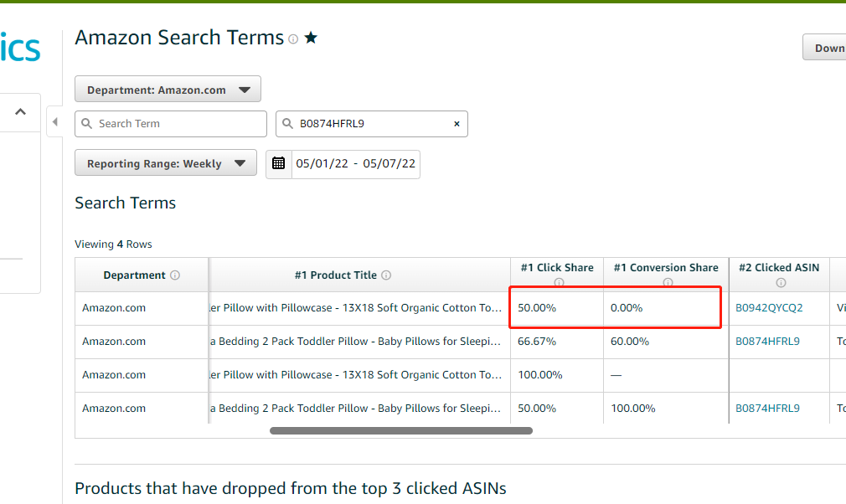Click the magnifier icon in the Search Term box

coord(86,123)
